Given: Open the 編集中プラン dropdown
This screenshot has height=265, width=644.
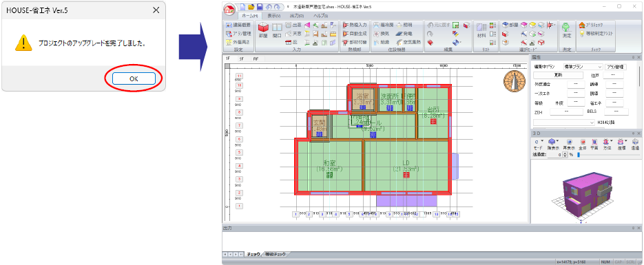Looking at the screenshot, I should (x=583, y=67).
